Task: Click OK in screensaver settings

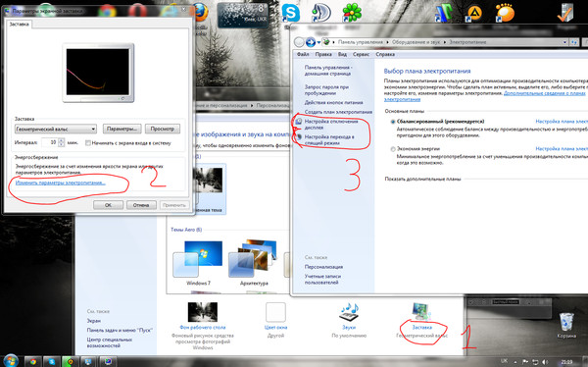Action: [108, 205]
